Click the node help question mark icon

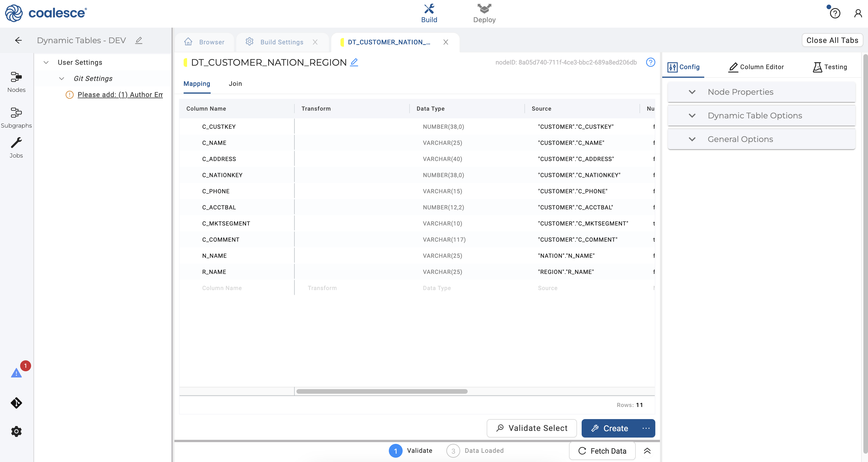tap(650, 63)
